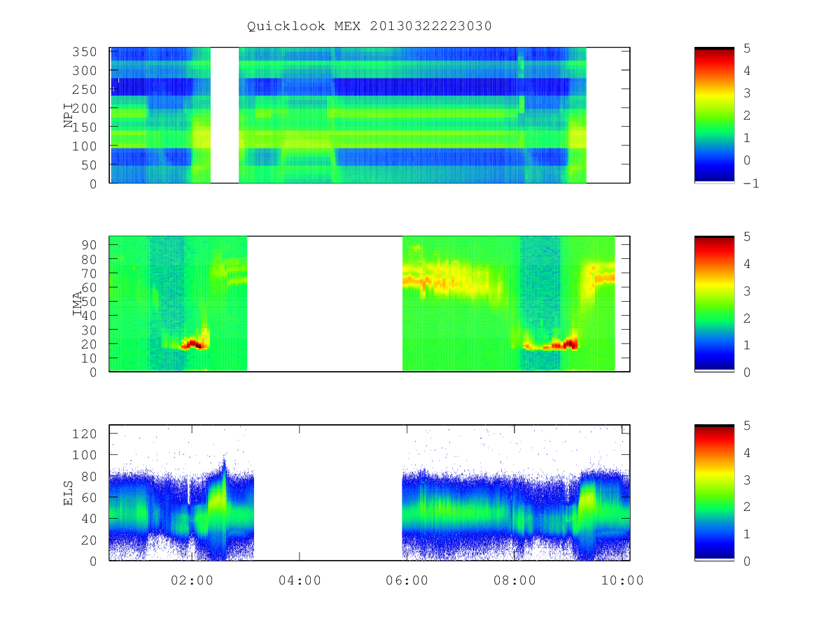
Task: Click the 02:00 time tick label
Action: (192, 580)
